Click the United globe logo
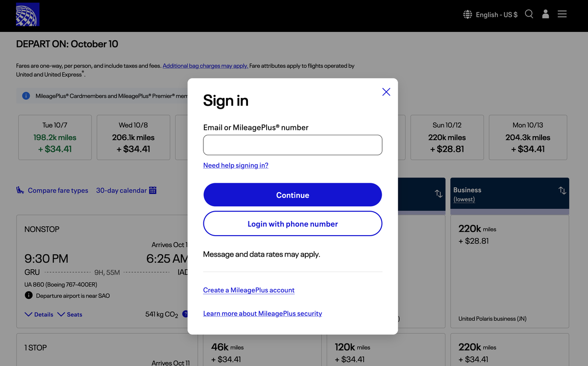Image resolution: width=588 pixels, height=366 pixels. coord(27,14)
